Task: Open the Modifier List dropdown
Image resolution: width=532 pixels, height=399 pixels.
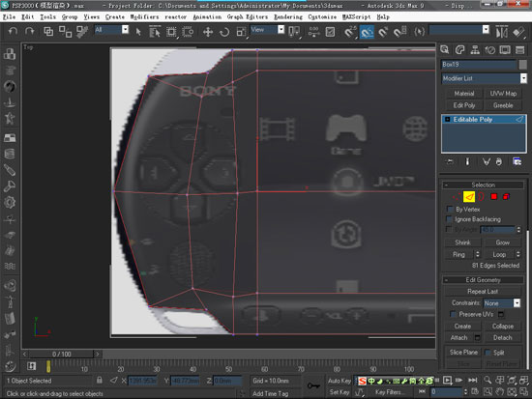Action: tap(485, 78)
